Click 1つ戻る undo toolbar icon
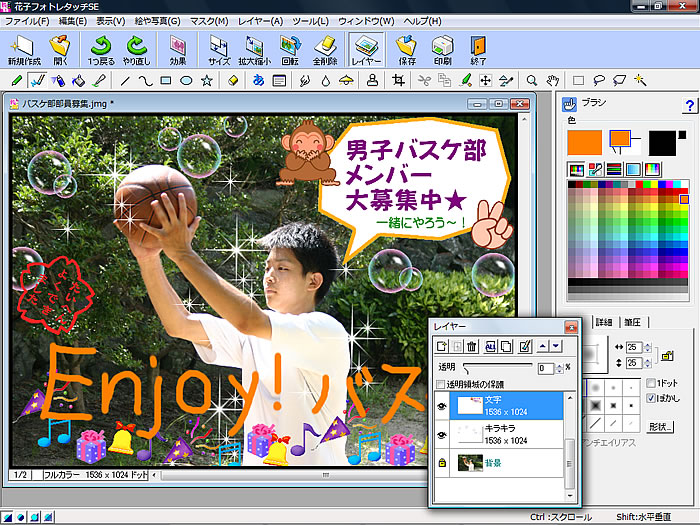The image size is (700, 525). click(x=101, y=50)
